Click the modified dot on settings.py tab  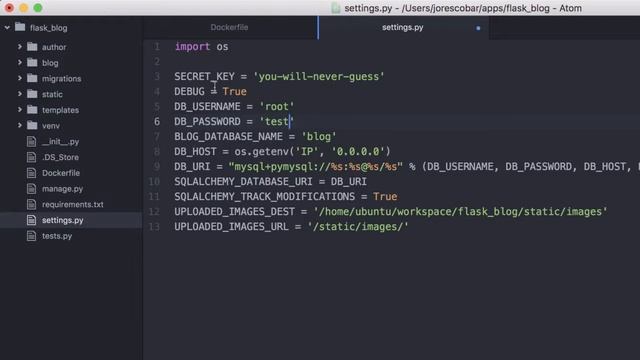point(478,28)
